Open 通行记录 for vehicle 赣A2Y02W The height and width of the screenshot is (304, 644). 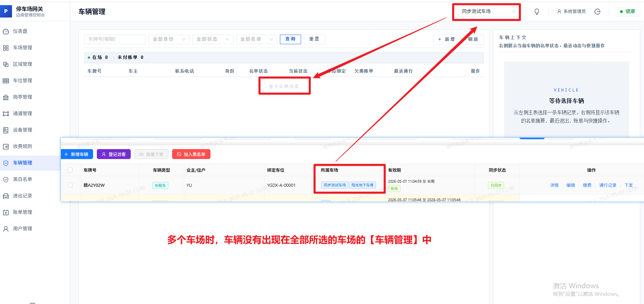(608, 185)
